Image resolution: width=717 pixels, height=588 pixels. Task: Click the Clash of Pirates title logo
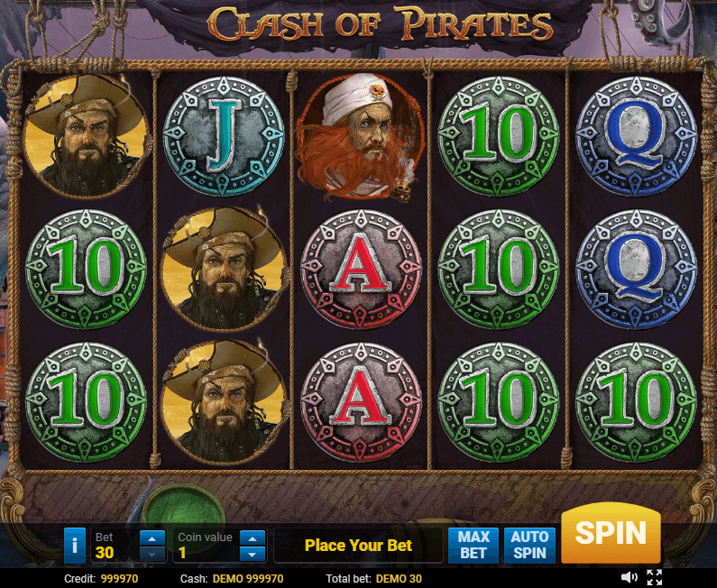coord(380,23)
